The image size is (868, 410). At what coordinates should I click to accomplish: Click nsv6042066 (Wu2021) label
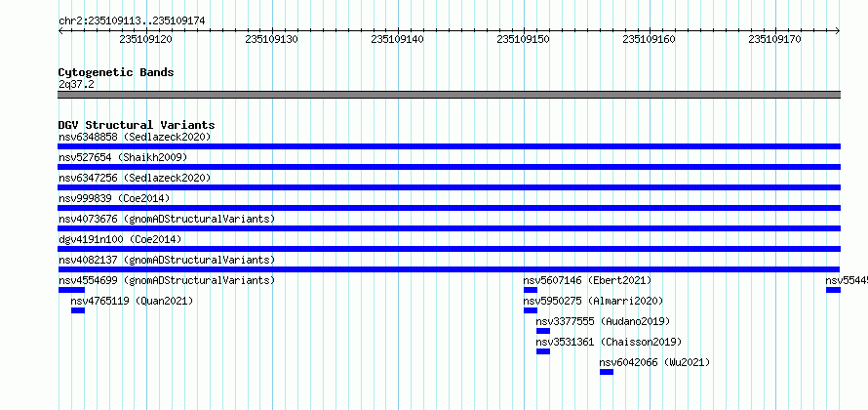(x=654, y=362)
